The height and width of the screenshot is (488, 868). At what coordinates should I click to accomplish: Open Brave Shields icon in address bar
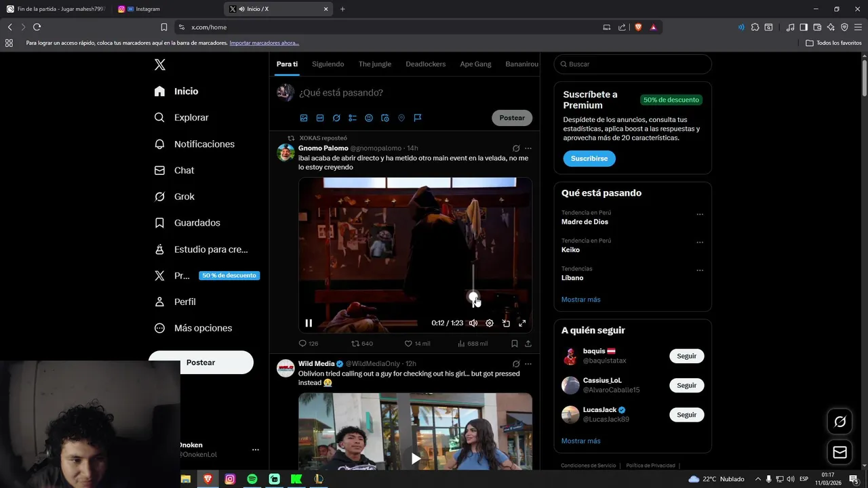click(638, 27)
